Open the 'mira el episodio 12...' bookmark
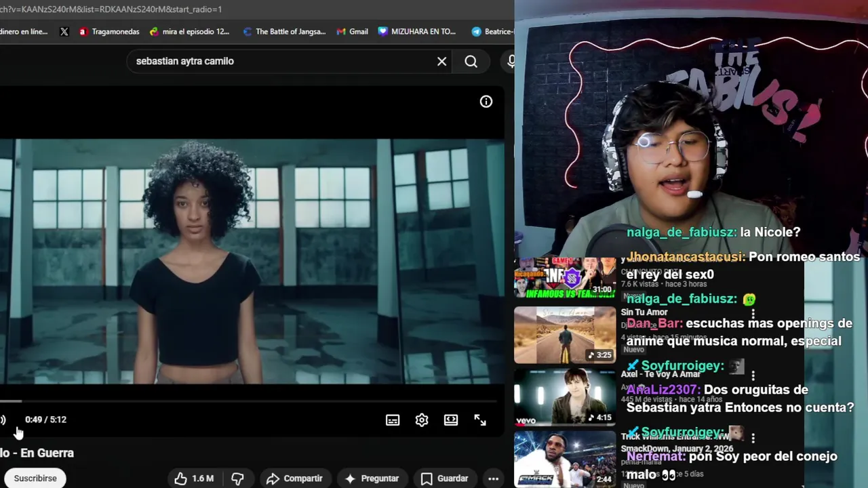868x488 pixels. coord(190,31)
